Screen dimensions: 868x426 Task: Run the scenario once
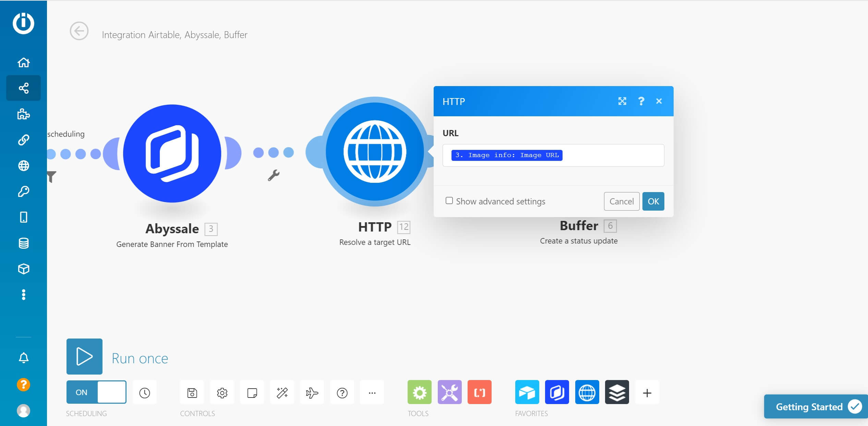point(84,356)
